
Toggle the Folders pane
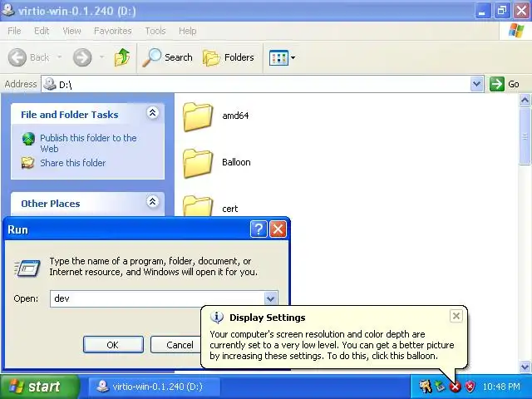228,57
